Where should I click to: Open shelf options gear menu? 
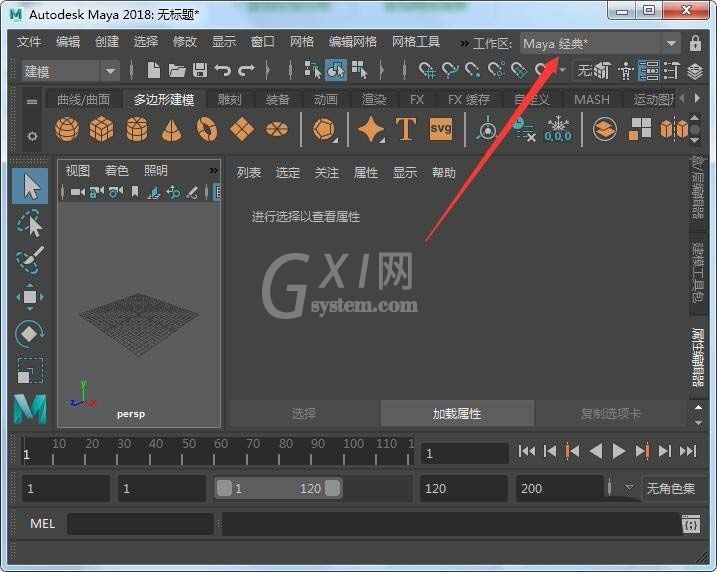click(x=32, y=136)
